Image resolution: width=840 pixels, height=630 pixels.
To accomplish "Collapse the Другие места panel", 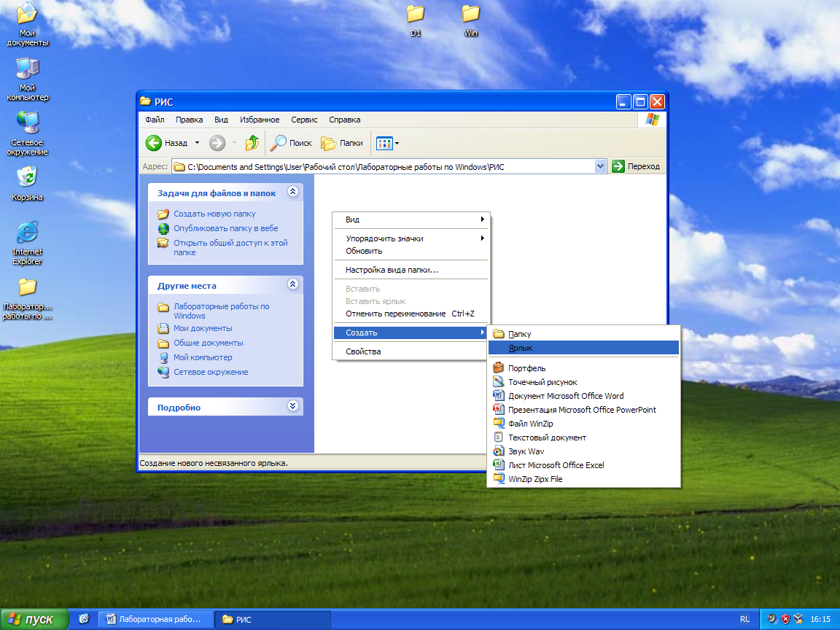I will point(292,284).
